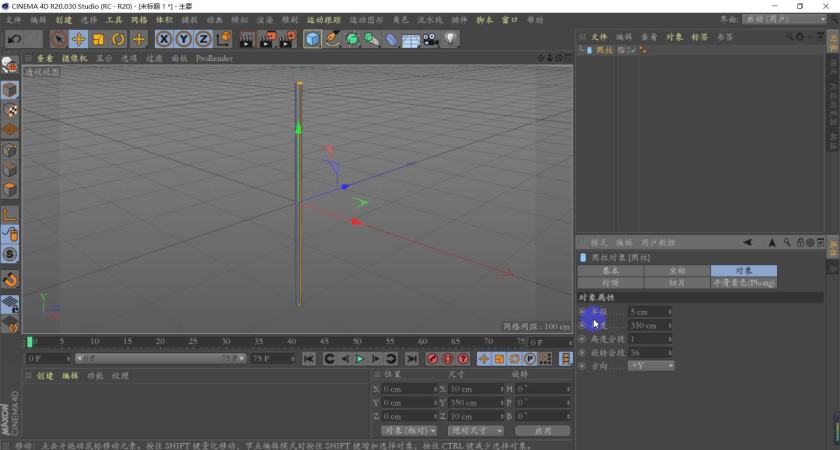Screen dimensions: 840x450
Task: Click the camera object icon
Action: (x=430, y=39)
